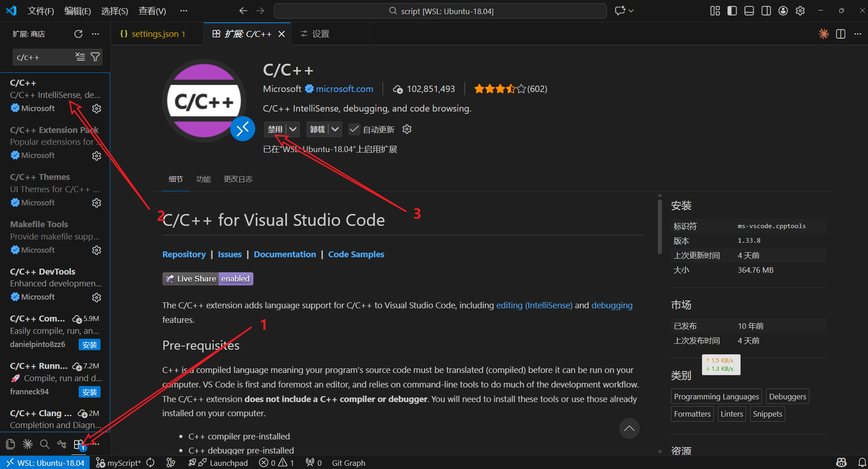Open the WSL: Ubuntu-18.04 remote indicator
Image resolution: width=868 pixels, height=469 pixels.
point(45,463)
